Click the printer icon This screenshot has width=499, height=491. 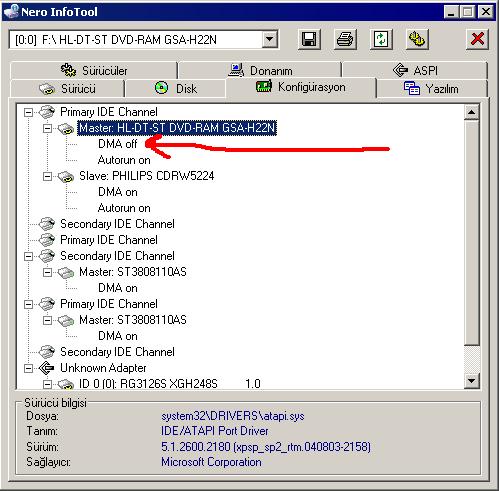[345, 39]
